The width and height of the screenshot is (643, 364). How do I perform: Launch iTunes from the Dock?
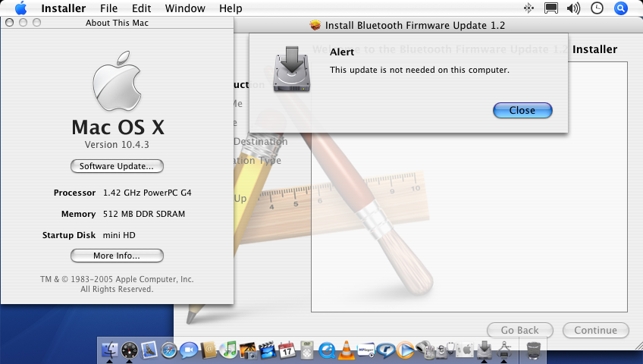pyautogui.click(x=228, y=350)
